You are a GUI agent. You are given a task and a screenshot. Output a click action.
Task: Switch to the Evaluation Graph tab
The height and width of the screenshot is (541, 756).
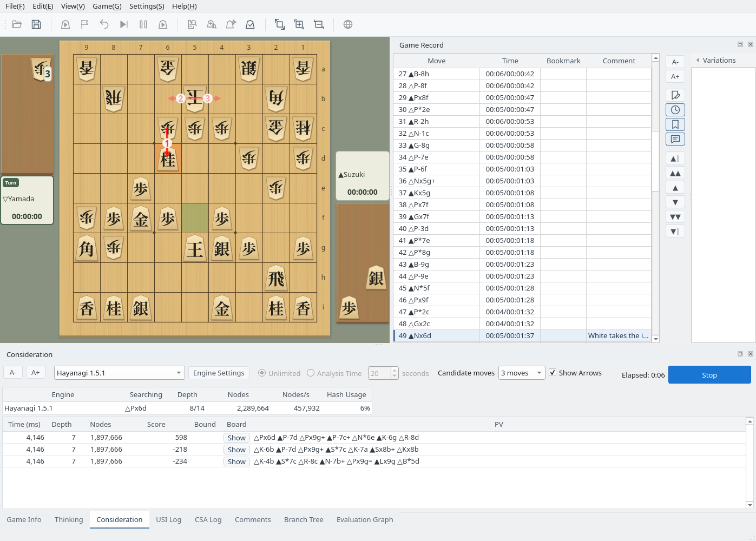click(x=365, y=520)
